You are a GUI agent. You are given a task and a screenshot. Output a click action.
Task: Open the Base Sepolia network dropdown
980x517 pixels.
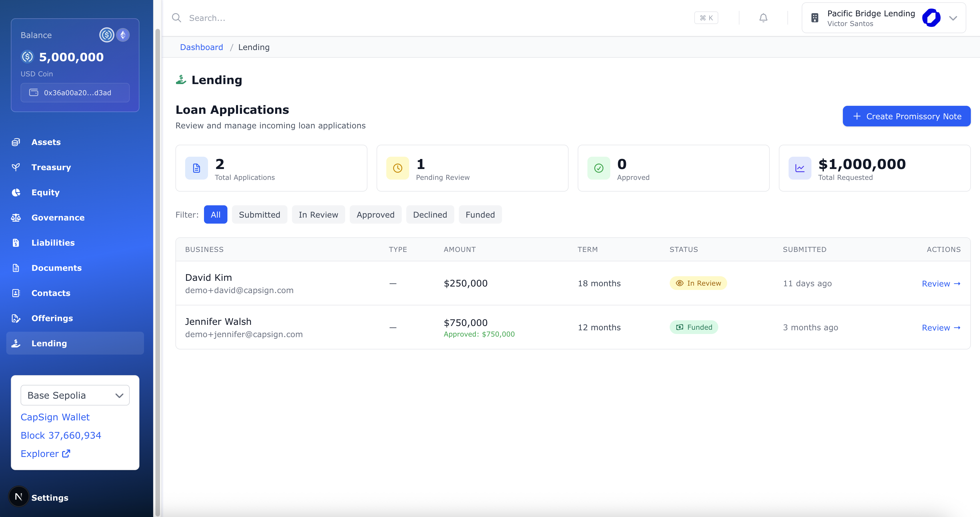pos(75,395)
